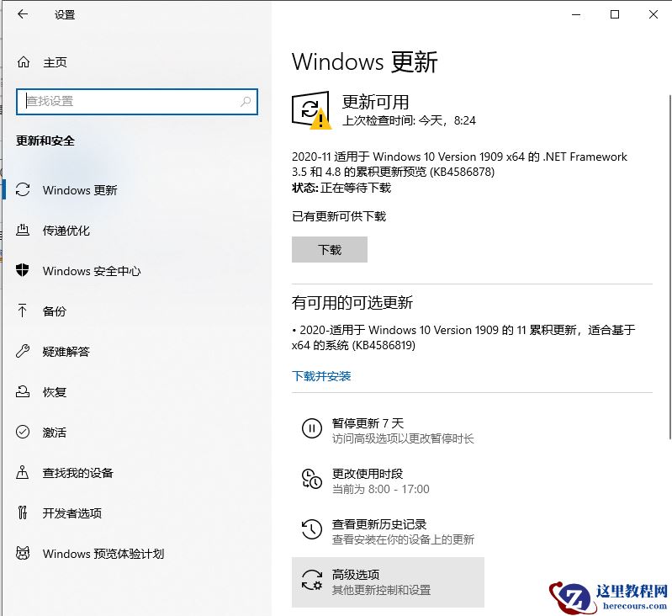Click the vertical scrollbar on right edge

[x=669, y=266]
